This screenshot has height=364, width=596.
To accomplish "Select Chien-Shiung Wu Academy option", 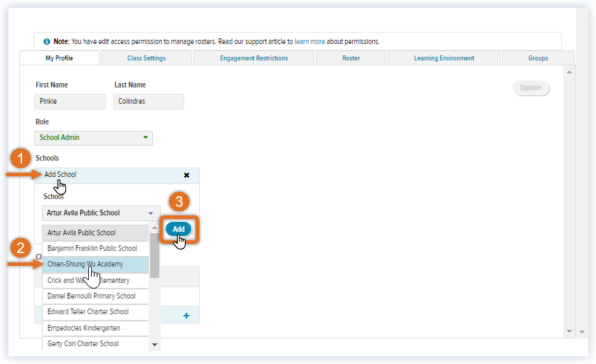I will coord(95,264).
